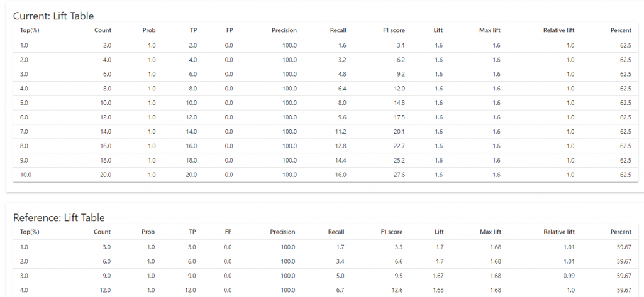644x297 pixels.
Task: Click Lift value 1.67 in Reference table
Action: pyautogui.click(x=437, y=276)
